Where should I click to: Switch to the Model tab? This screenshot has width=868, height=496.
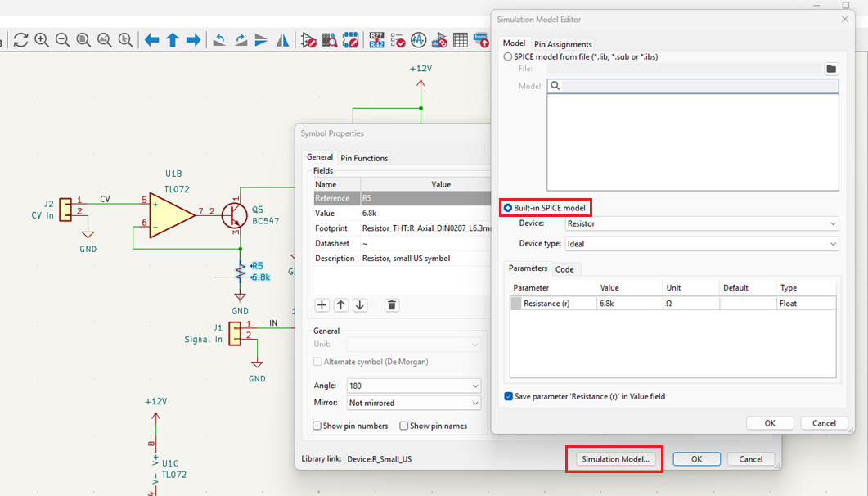(514, 43)
